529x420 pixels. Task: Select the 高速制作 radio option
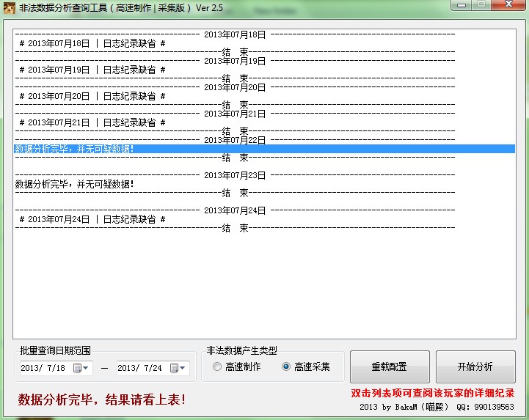pos(217,366)
